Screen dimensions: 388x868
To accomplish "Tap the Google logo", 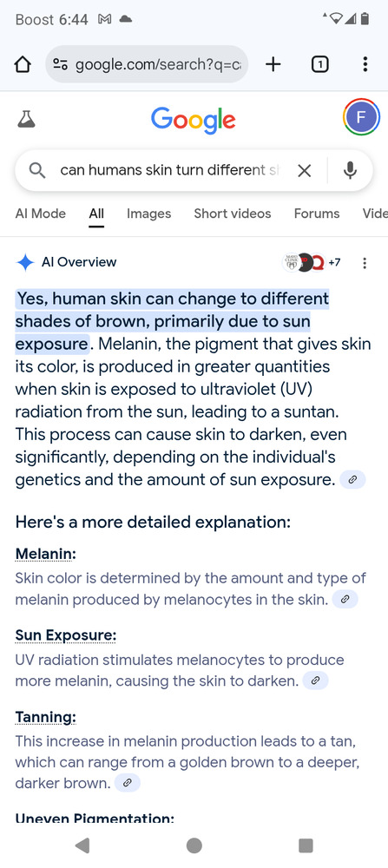I will click(x=194, y=120).
